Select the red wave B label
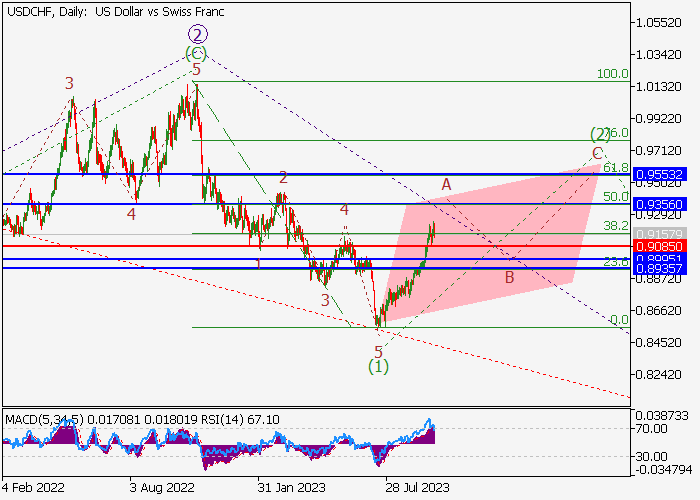 pyautogui.click(x=509, y=277)
